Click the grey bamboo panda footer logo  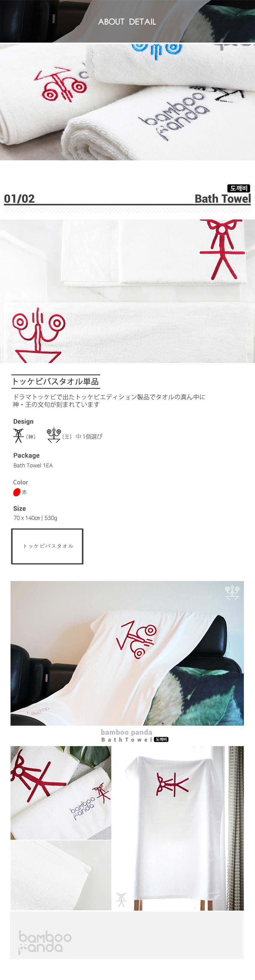click(x=45, y=942)
